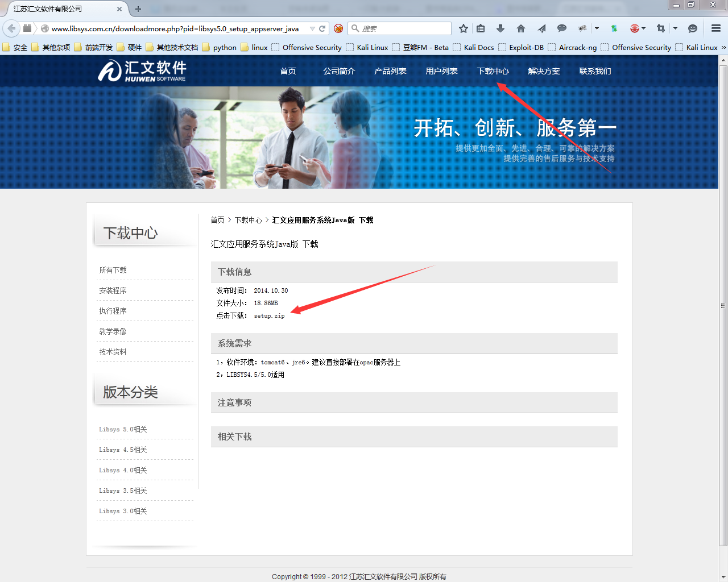
Task: Open the Firefox hamburger menu
Action: pos(716,28)
